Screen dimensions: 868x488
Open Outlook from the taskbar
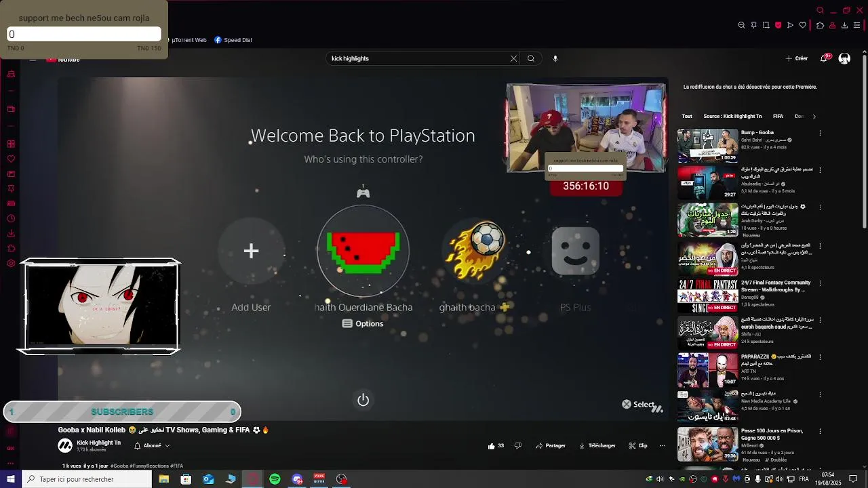[x=208, y=479]
